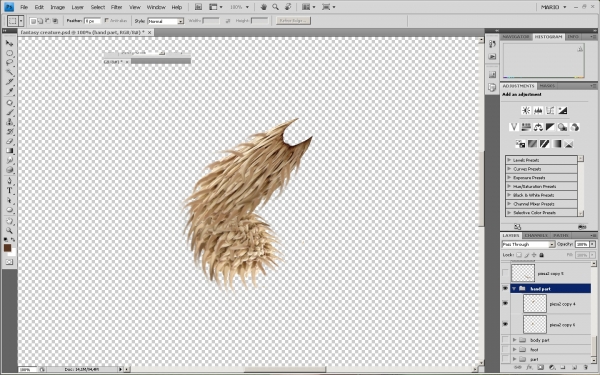The height and width of the screenshot is (375, 600).
Task: Add a Curves adjustment
Action: click(550, 111)
